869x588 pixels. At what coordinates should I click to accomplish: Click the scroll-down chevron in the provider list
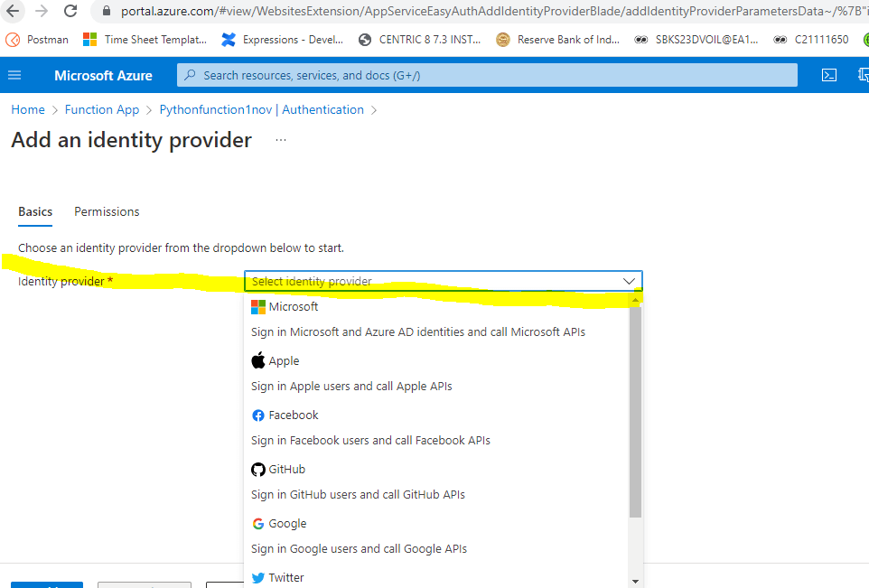point(635,582)
